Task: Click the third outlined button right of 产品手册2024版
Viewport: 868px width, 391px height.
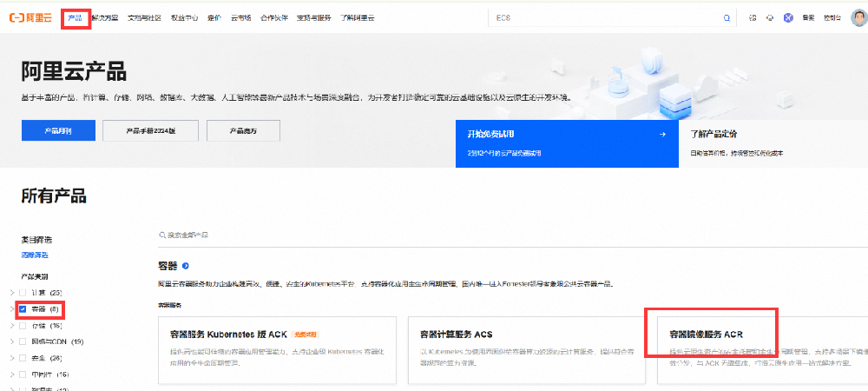Action: 244,130
